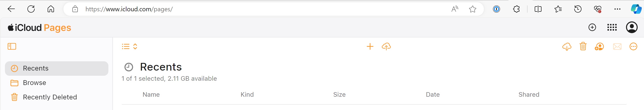
Task: Open the collaborate add-people icon
Action: tap(599, 46)
